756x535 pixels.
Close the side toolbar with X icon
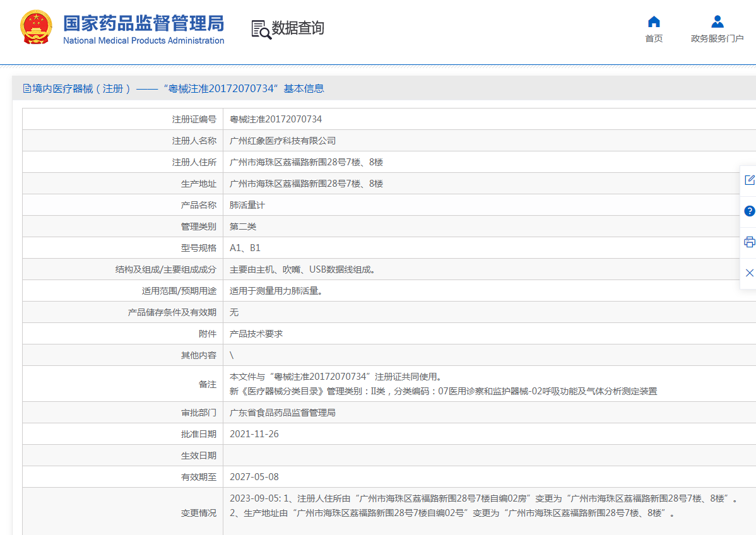[749, 273]
